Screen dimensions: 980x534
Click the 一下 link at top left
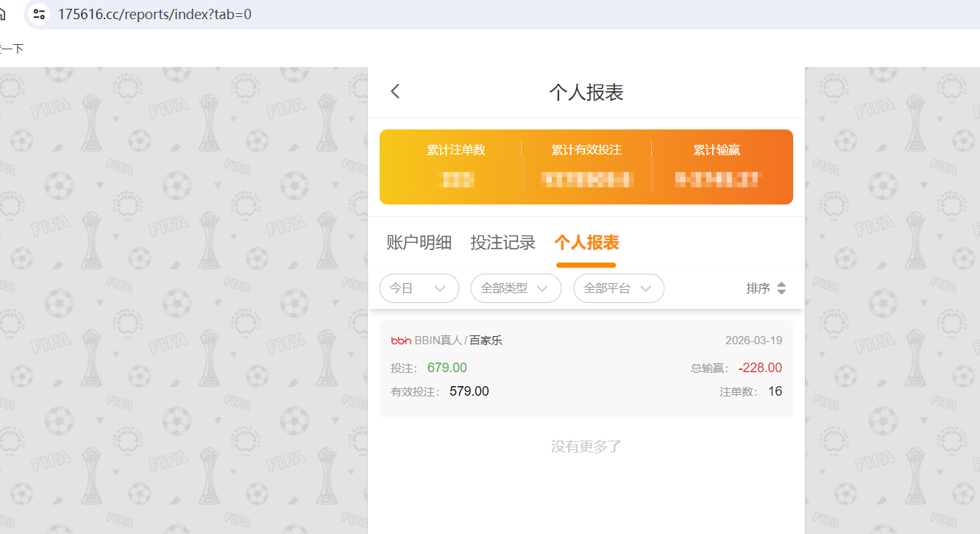[13, 49]
